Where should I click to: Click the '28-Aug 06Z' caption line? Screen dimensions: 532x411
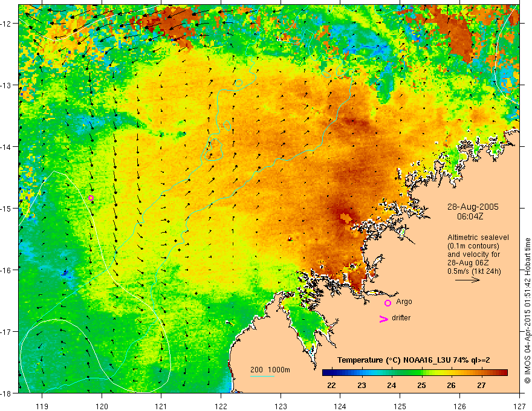point(467,263)
